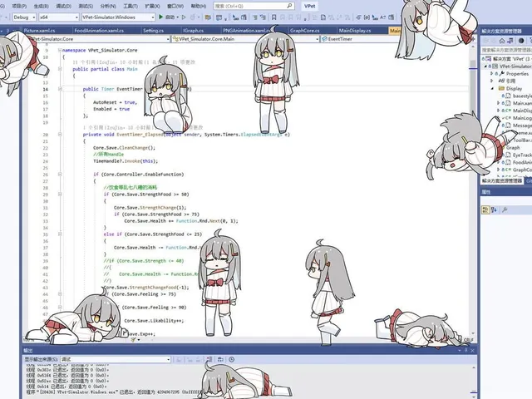Click the bookmark icon in the toolbar

pyautogui.click(x=273, y=17)
